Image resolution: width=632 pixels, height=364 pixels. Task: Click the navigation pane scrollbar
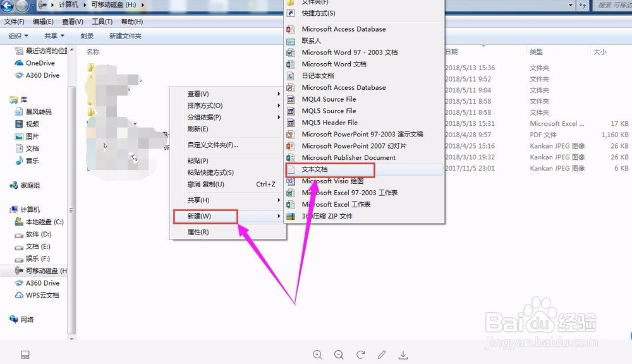72,210
